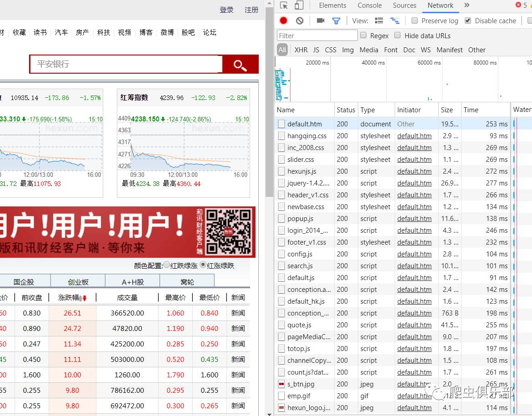Image resolution: width=532 pixels, height=416 pixels.
Task: Open the 论坛 navigation link
Action: point(209,32)
